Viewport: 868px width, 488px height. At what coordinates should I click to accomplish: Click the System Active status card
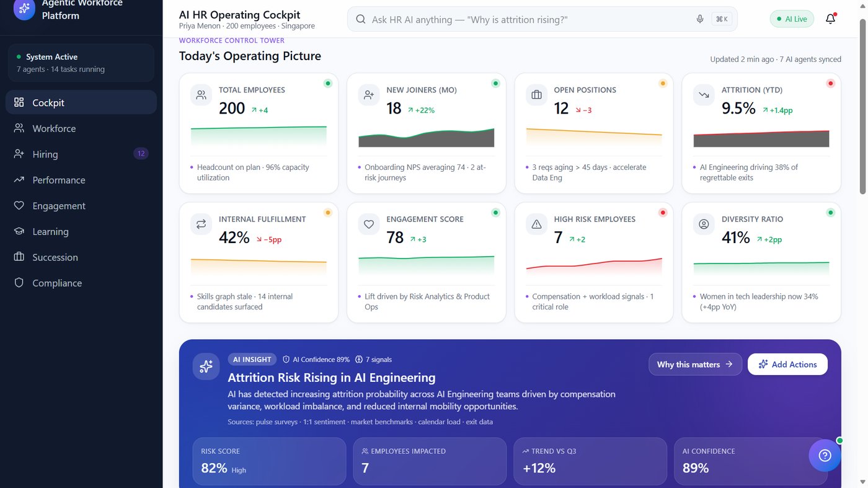[x=81, y=63]
